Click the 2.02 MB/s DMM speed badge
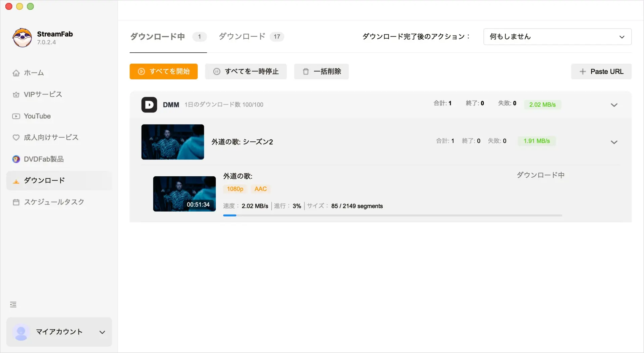 coord(542,105)
